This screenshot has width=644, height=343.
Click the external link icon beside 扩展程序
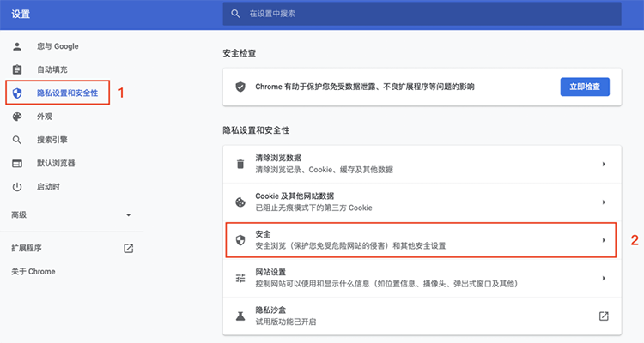pyautogui.click(x=129, y=248)
